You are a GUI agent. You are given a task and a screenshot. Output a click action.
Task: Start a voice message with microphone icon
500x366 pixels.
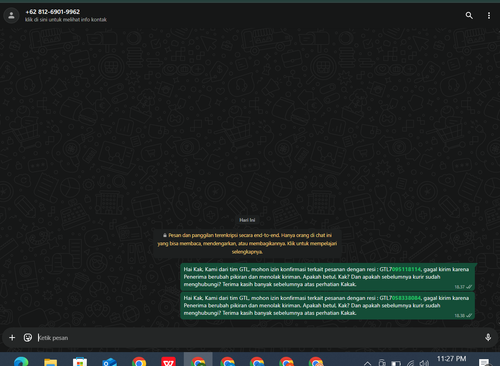[488, 337]
